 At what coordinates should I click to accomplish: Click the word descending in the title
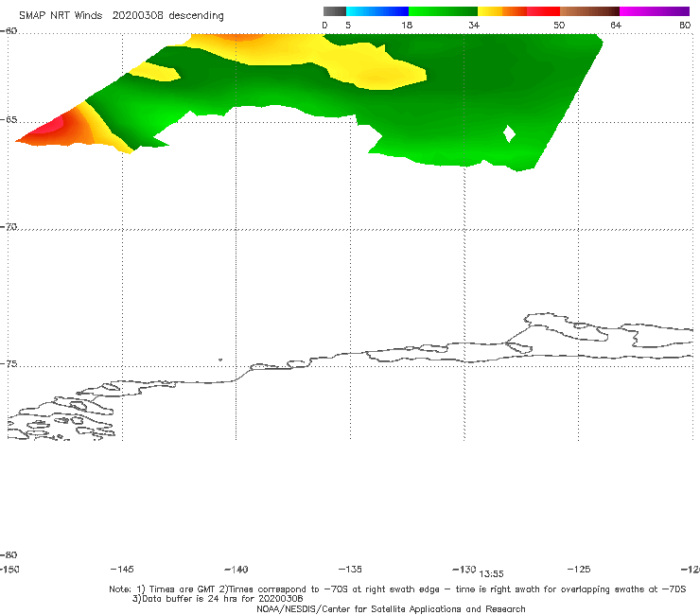[x=196, y=16]
